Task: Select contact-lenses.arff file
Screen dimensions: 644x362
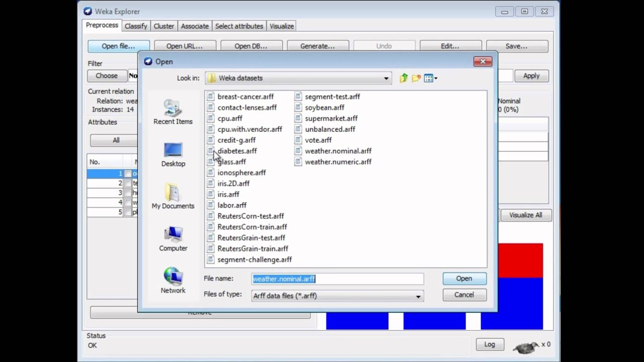Action: (247, 108)
